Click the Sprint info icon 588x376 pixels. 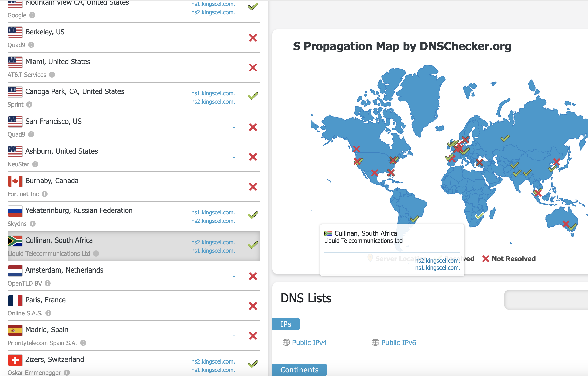(x=29, y=104)
